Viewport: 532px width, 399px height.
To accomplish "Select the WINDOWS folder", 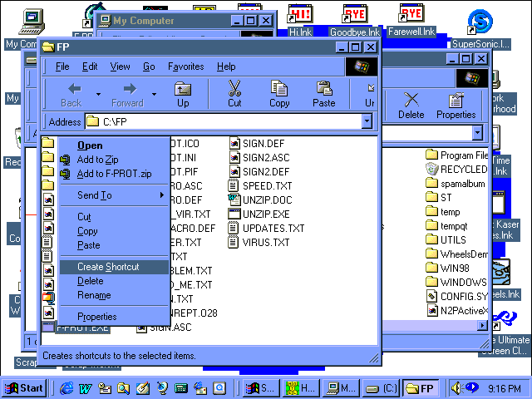I will [456, 283].
